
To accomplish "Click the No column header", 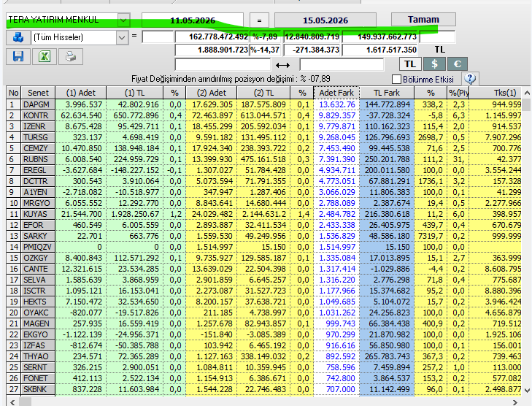I will tap(14, 93).
